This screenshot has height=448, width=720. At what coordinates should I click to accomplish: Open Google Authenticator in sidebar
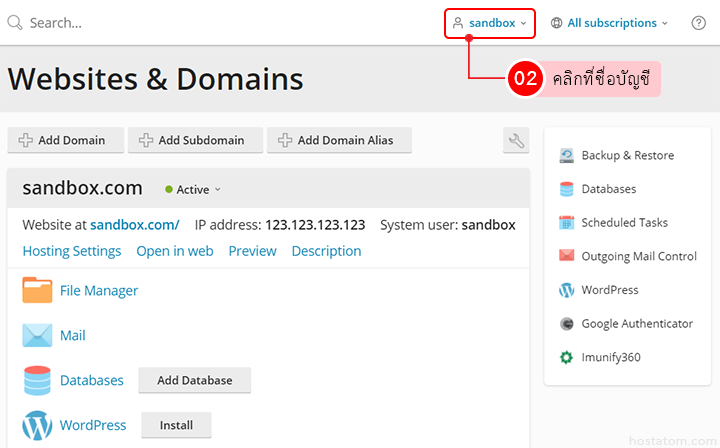click(636, 323)
